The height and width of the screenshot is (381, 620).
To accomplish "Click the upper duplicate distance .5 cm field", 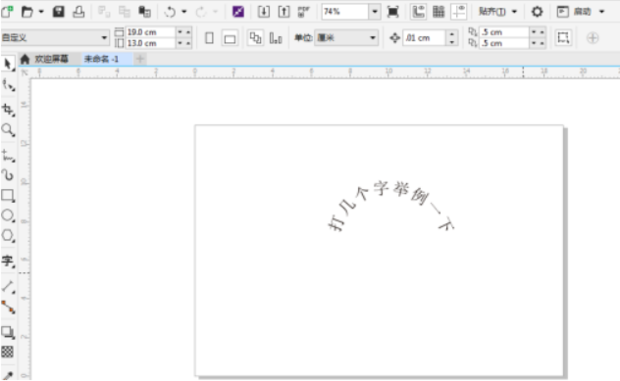I will 504,32.
